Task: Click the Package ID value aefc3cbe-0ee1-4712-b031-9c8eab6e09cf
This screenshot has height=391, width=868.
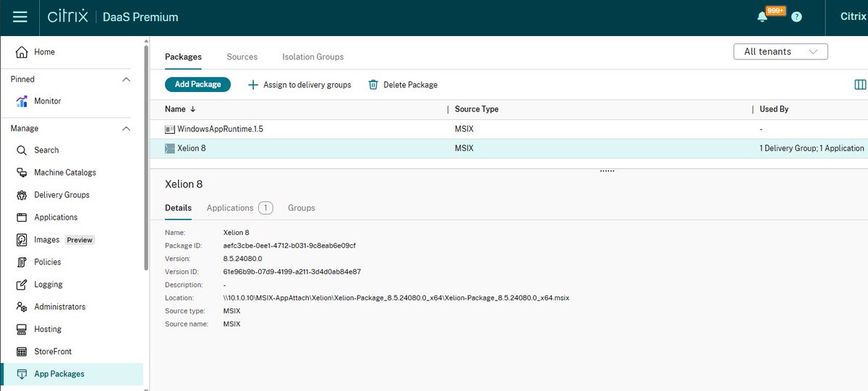Action: click(289, 246)
